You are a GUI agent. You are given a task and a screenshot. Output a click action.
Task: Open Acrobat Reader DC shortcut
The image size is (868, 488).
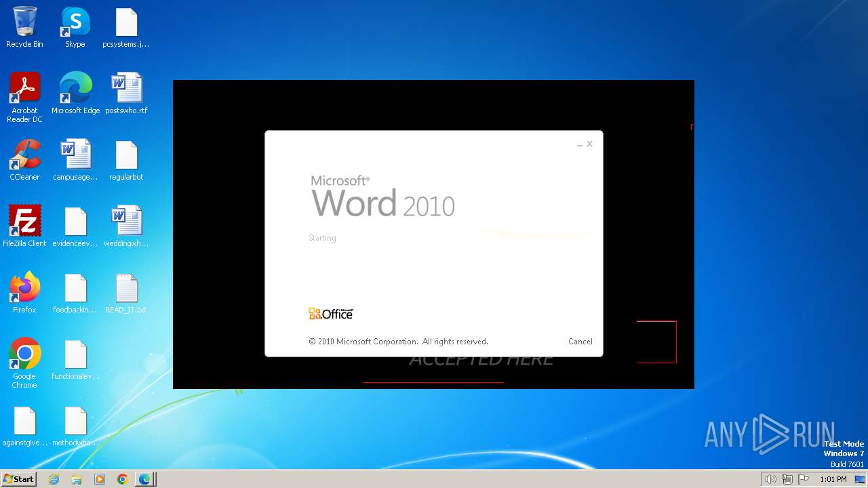point(24,98)
